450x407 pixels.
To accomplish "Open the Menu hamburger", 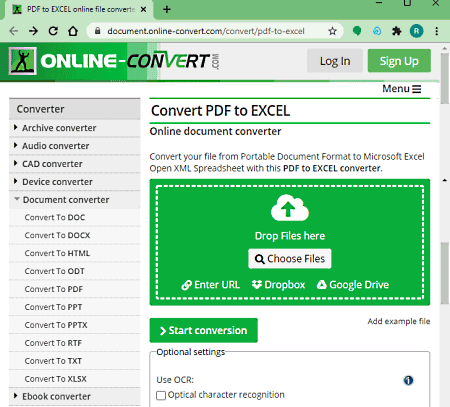I will click(402, 89).
